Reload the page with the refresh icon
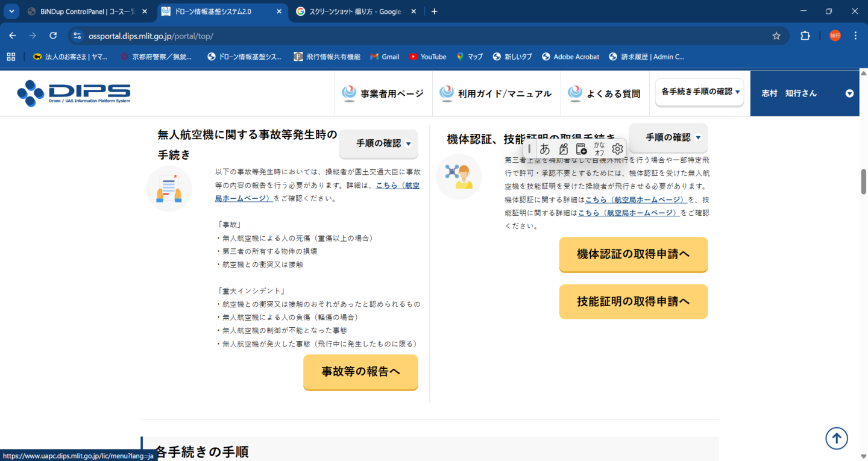The image size is (868, 461). click(x=53, y=36)
